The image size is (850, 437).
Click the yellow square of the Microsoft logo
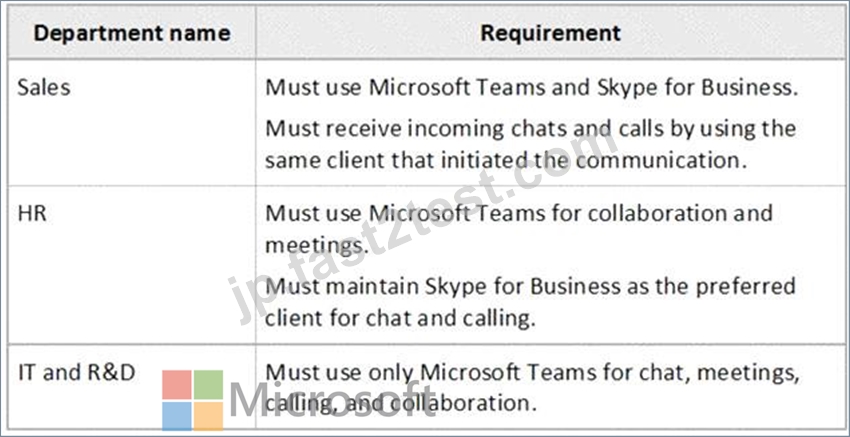(x=209, y=416)
